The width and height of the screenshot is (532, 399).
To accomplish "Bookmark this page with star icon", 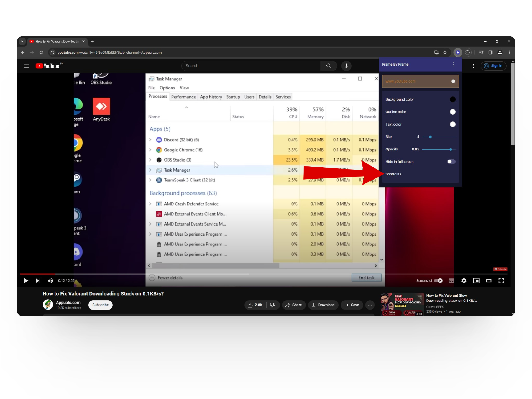I will [x=445, y=52].
